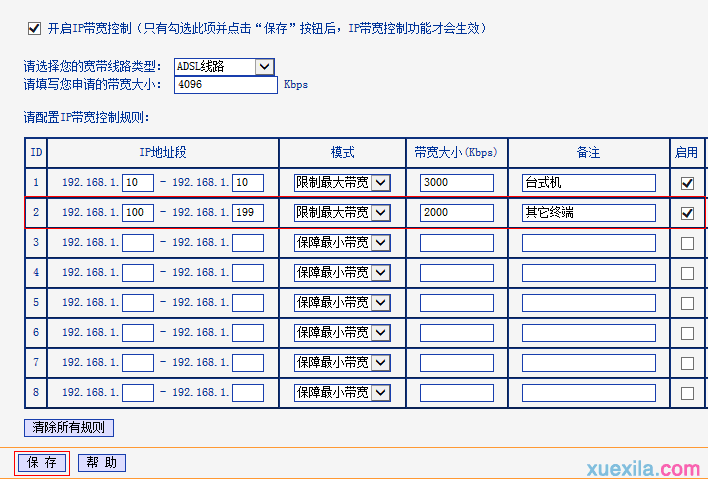Image resolution: width=708 pixels, height=481 pixels.
Task: Expand the 保障最小带宽 dropdown in row 6
Action: pyautogui.click(x=342, y=332)
